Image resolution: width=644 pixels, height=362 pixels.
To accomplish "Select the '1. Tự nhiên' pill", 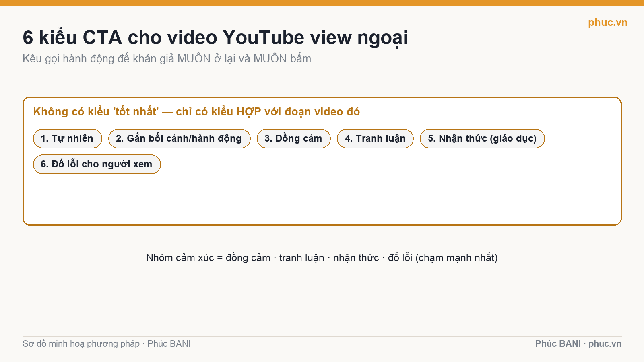I will [x=68, y=139].
